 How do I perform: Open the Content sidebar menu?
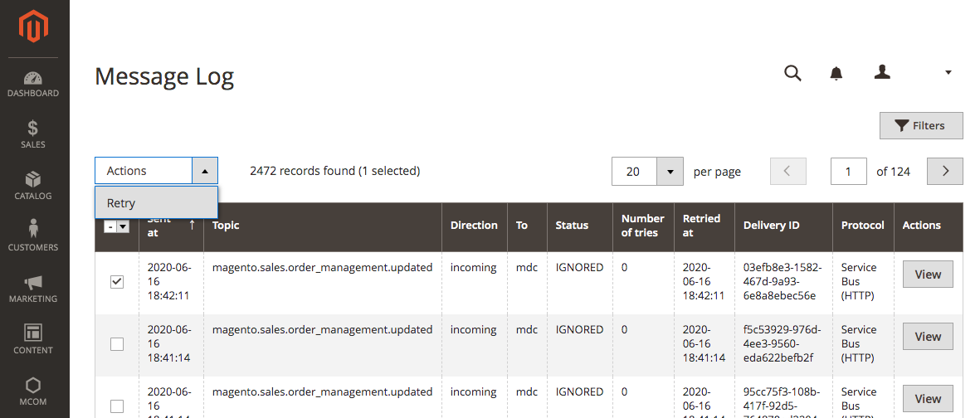coord(33,340)
